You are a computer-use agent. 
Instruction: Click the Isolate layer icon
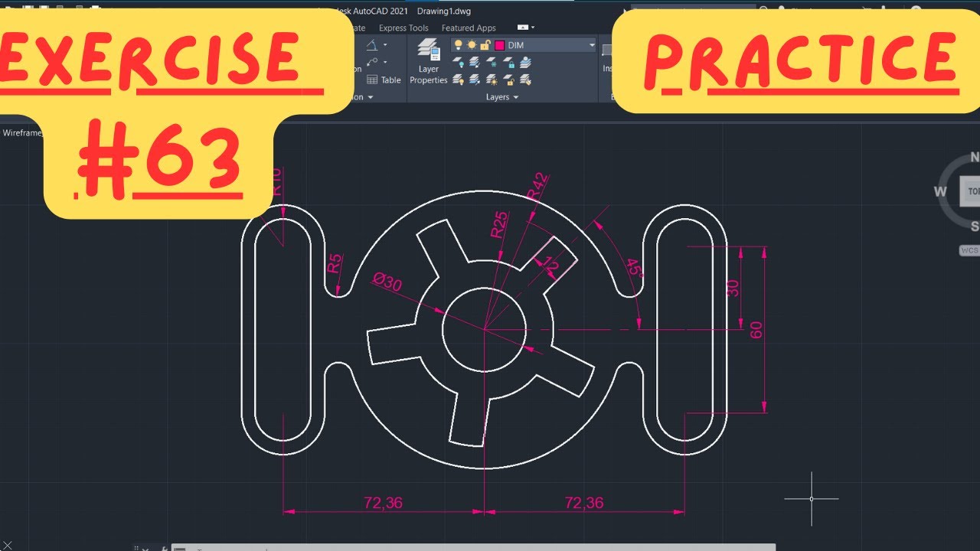pos(475,62)
